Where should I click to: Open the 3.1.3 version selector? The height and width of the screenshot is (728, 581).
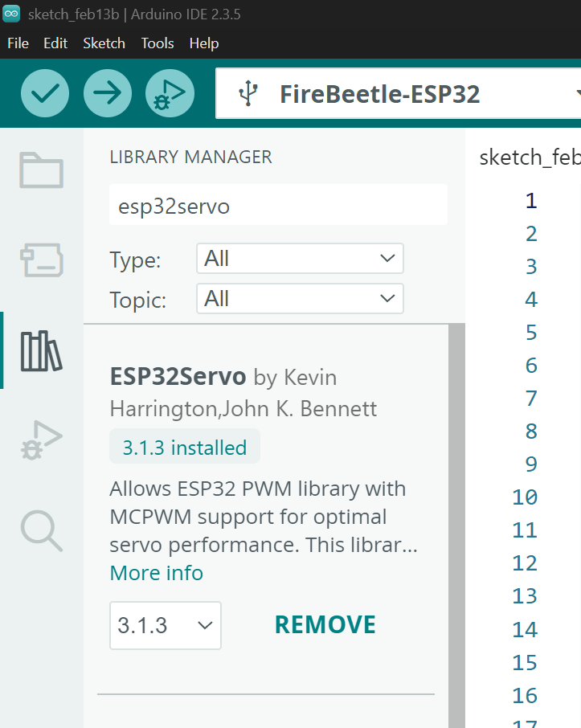tap(165, 625)
